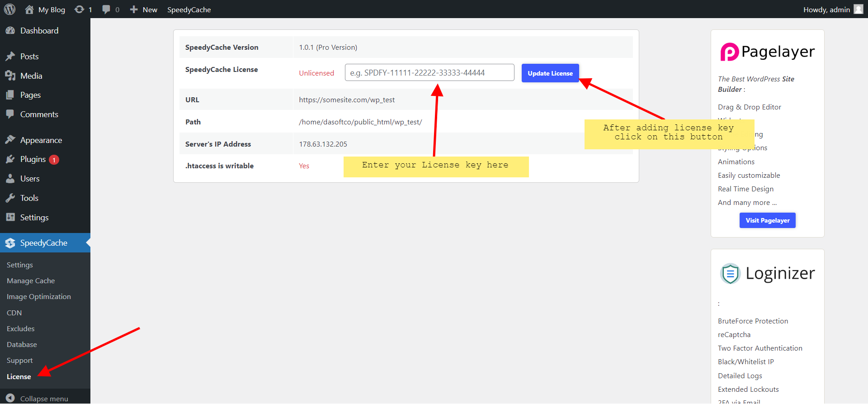The height and width of the screenshot is (404, 868).
Task: Open the Support submenu item
Action: [x=20, y=360]
